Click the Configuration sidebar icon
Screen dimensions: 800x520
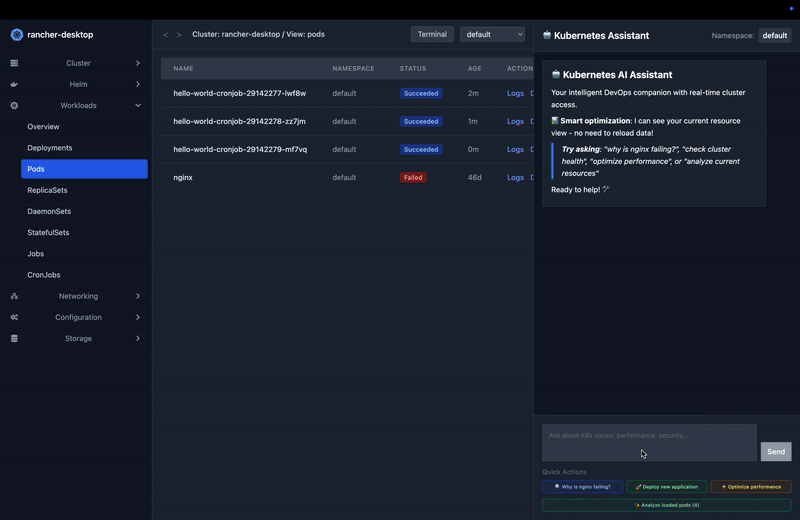(x=14, y=317)
